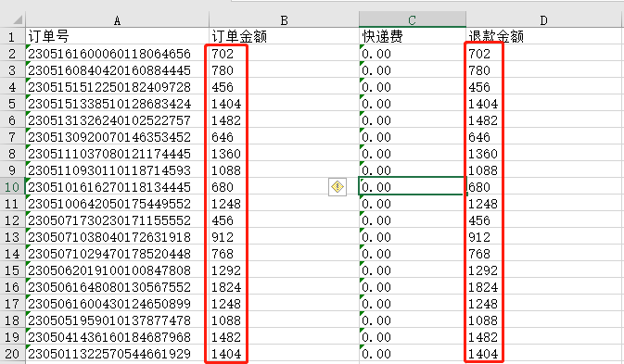Select order number 230507102947017852044
The image size is (624, 364).
pos(117,254)
